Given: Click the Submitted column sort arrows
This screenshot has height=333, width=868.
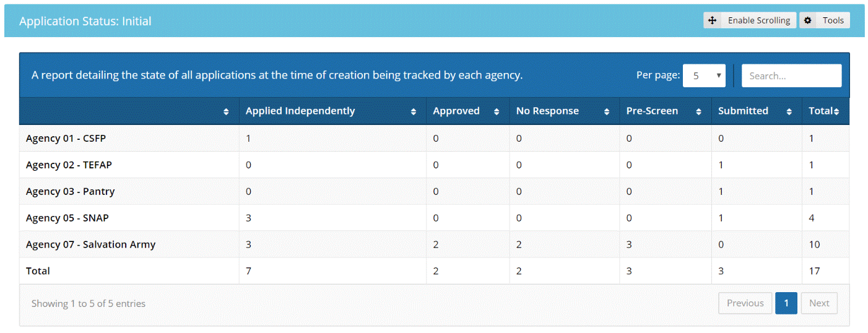Looking at the screenshot, I should 789,112.
